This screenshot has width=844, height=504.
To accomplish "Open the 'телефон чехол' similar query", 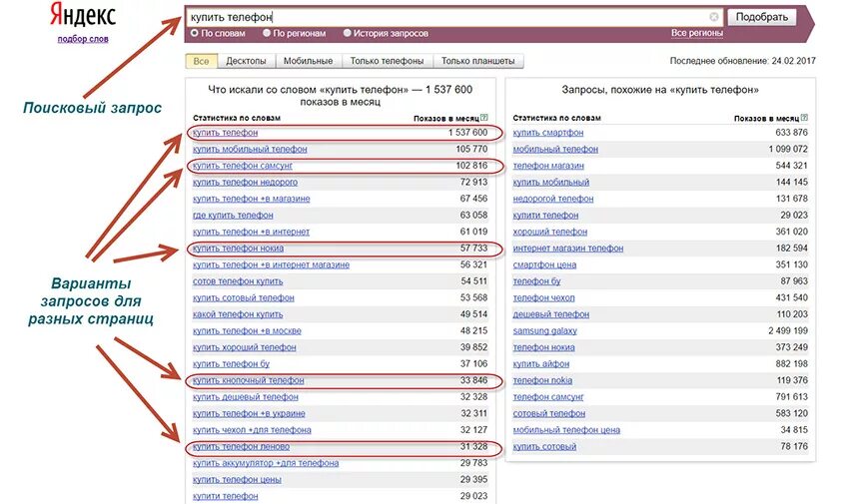I will [x=543, y=298].
